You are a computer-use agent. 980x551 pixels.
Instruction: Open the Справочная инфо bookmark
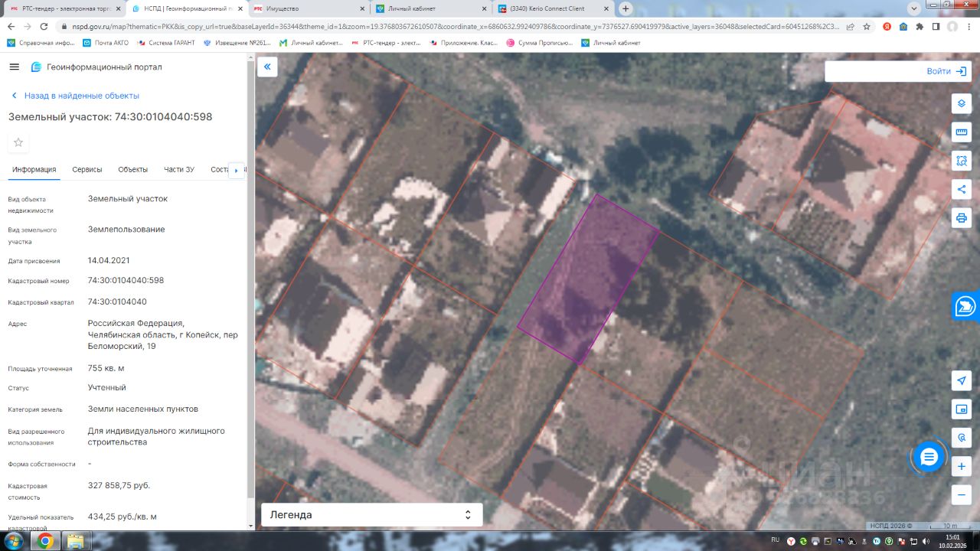pos(40,43)
